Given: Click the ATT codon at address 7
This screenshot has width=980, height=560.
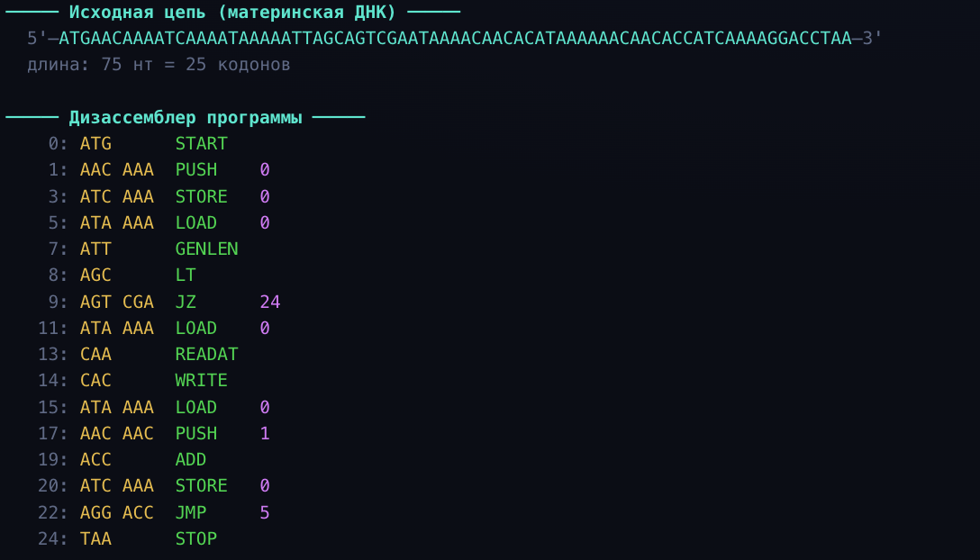Looking at the screenshot, I should click(x=95, y=248).
